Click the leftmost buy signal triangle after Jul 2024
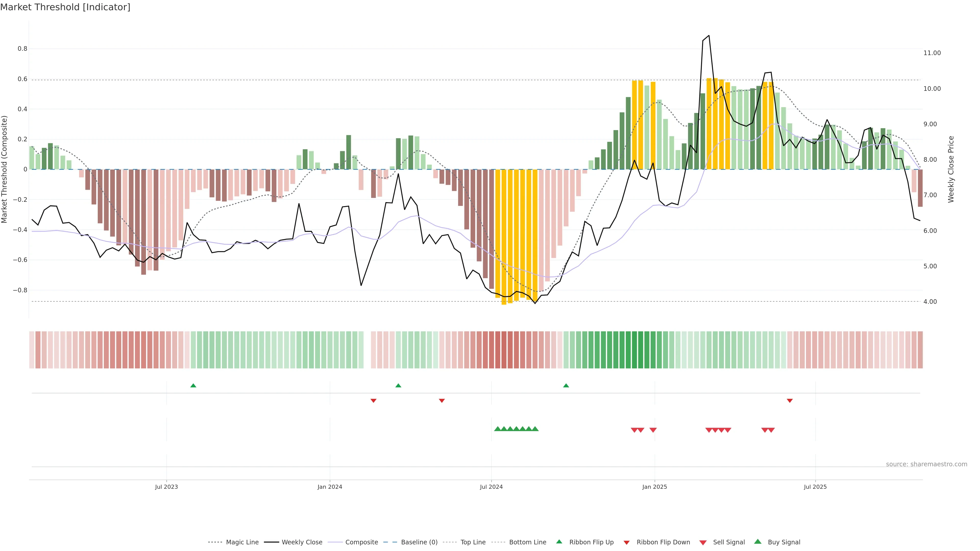 (x=497, y=429)
